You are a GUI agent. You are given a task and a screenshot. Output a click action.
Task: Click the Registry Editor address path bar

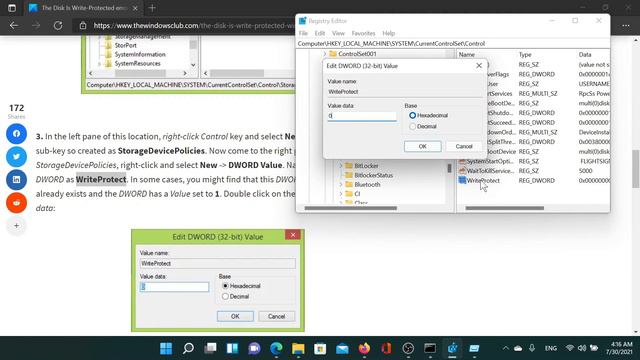453,43
